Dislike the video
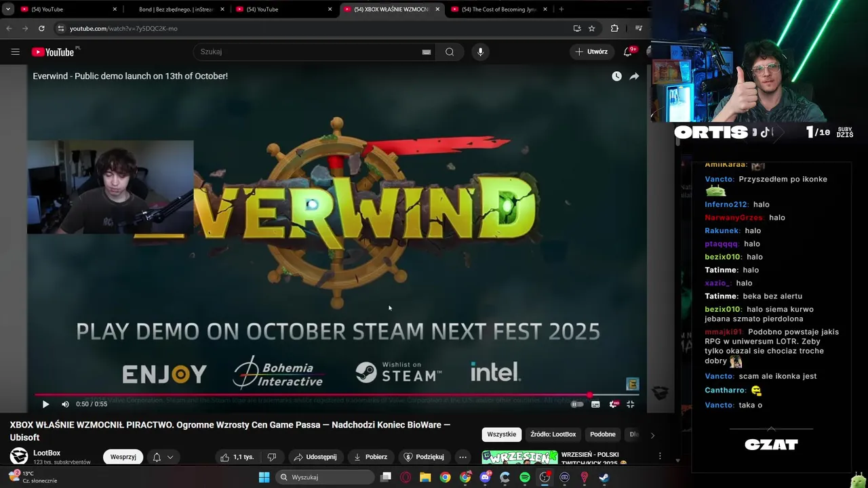This screenshot has width=868, height=488. coord(272,457)
